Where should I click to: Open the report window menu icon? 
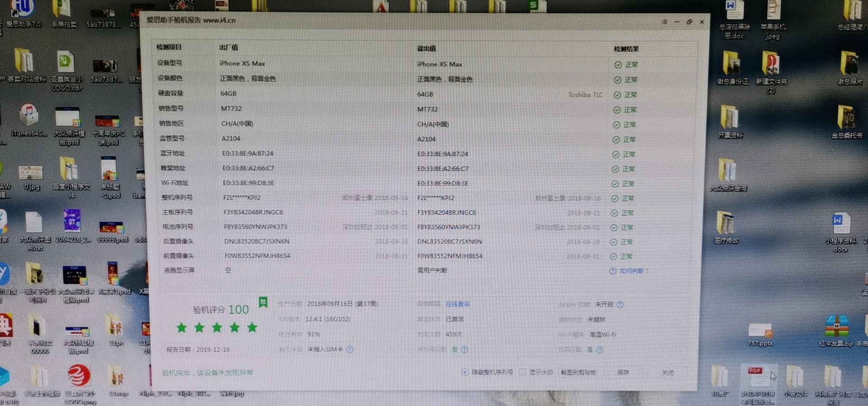[x=664, y=21]
